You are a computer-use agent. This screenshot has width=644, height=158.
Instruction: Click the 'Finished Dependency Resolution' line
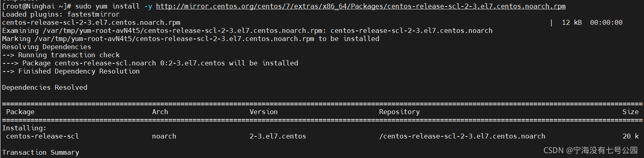[71, 71]
